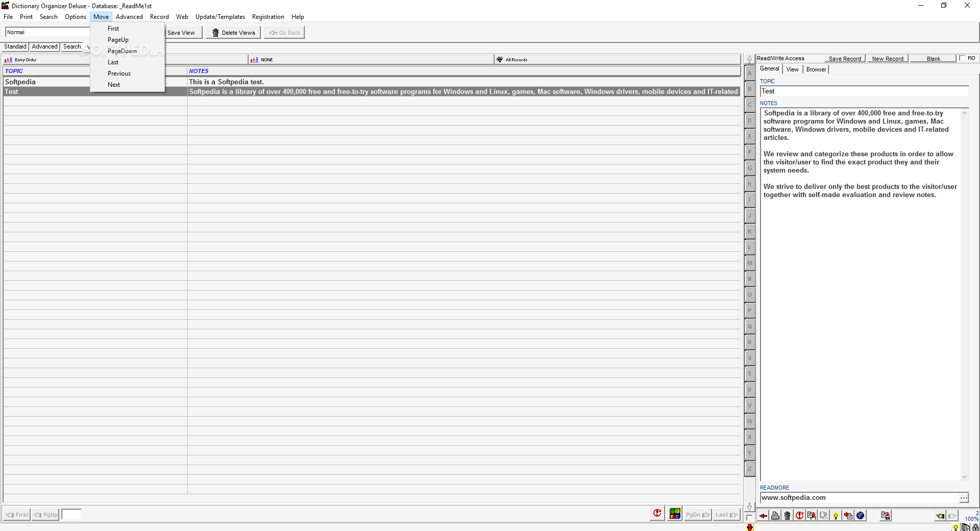The width and height of the screenshot is (980, 531).
Task: Click the New Record button
Action: pyautogui.click(x=888, y=59)
